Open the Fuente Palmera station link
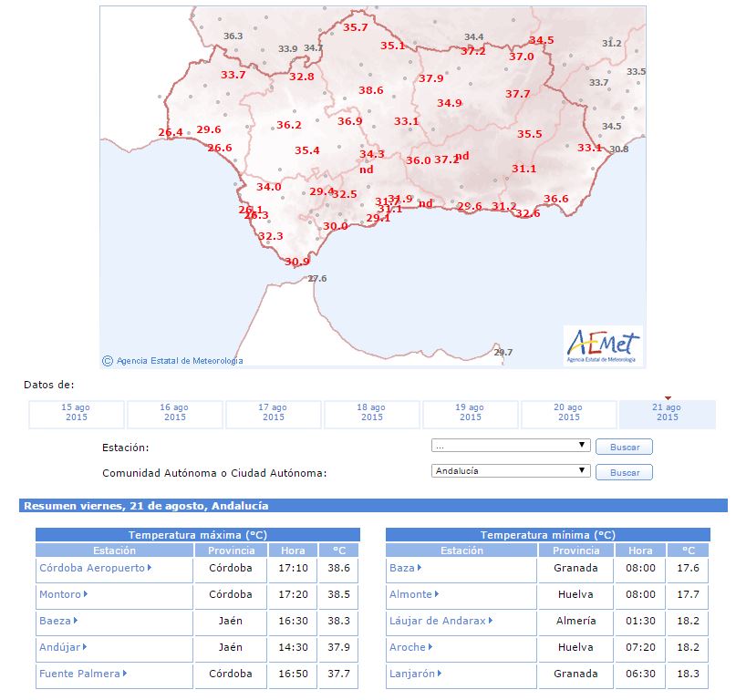Image resolution: width=736 pixels, height=700 pixels. 79,674
